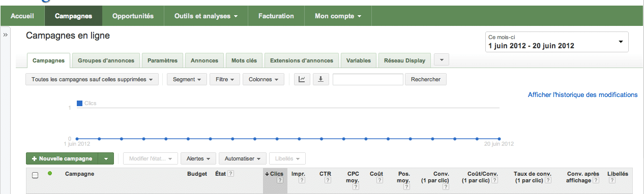Switch to Variables tab
Viewport: 644px width, 194px height.
[x=359, y=60]
